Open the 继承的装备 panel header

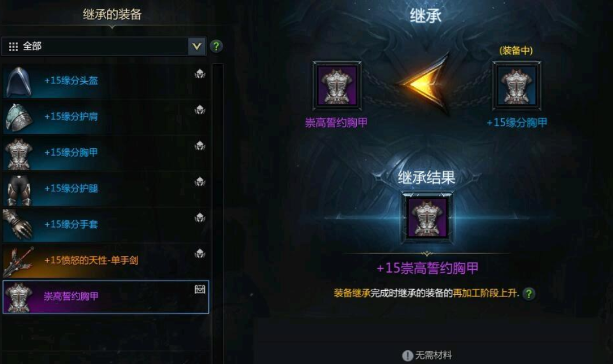click(x=112, y=14)
